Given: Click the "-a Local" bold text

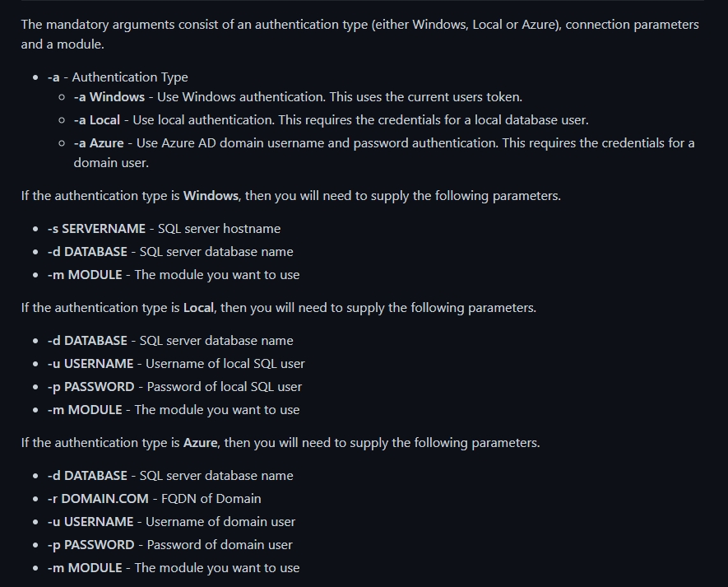Looking at the screenshot, I should (x=96, y=120).
